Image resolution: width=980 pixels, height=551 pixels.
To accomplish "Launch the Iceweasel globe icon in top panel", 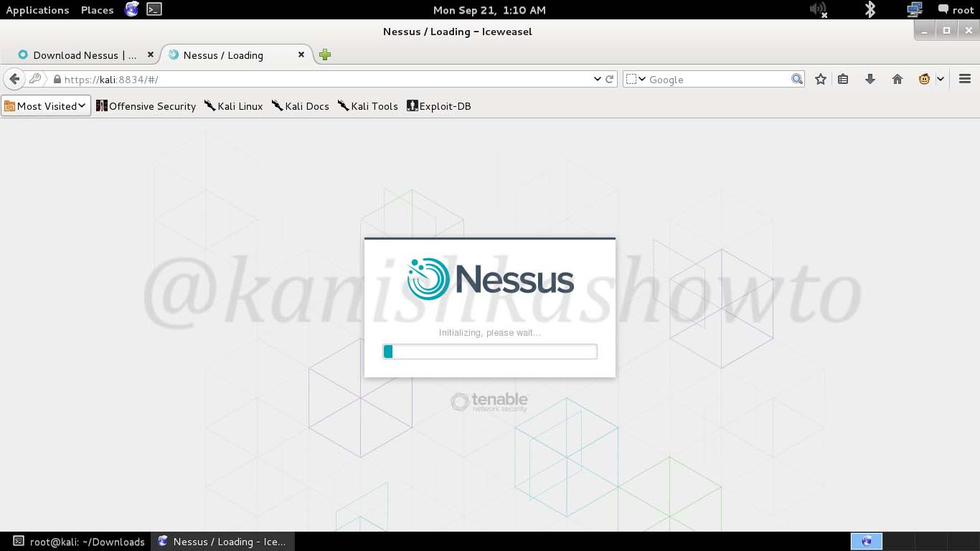I will tap(132, 9).
